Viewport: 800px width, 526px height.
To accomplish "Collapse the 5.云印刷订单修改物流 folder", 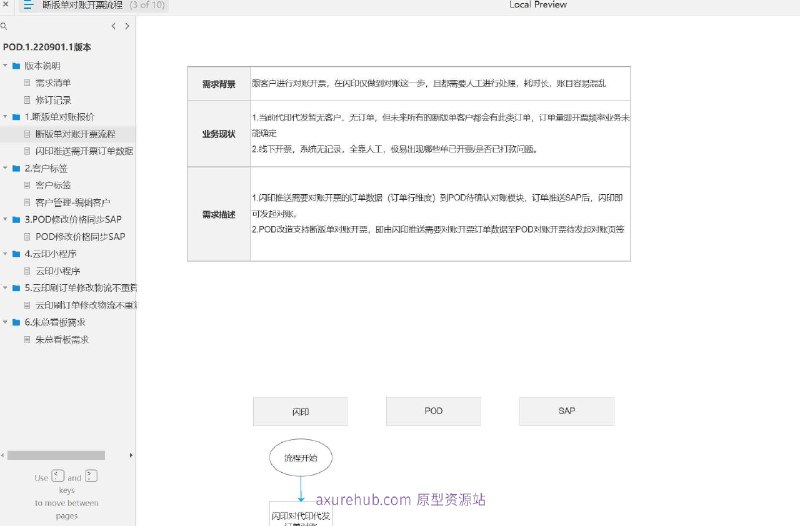I will 5,288.
